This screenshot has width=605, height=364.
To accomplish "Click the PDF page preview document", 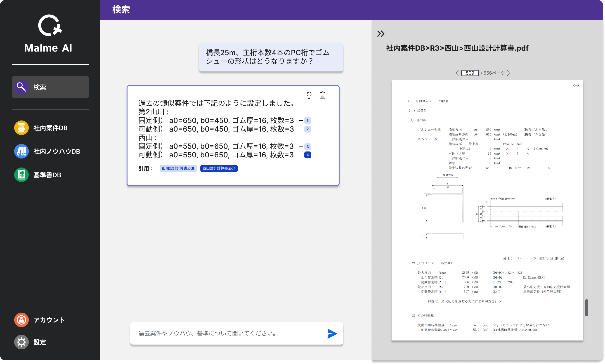I will click(x=487, y=210).
